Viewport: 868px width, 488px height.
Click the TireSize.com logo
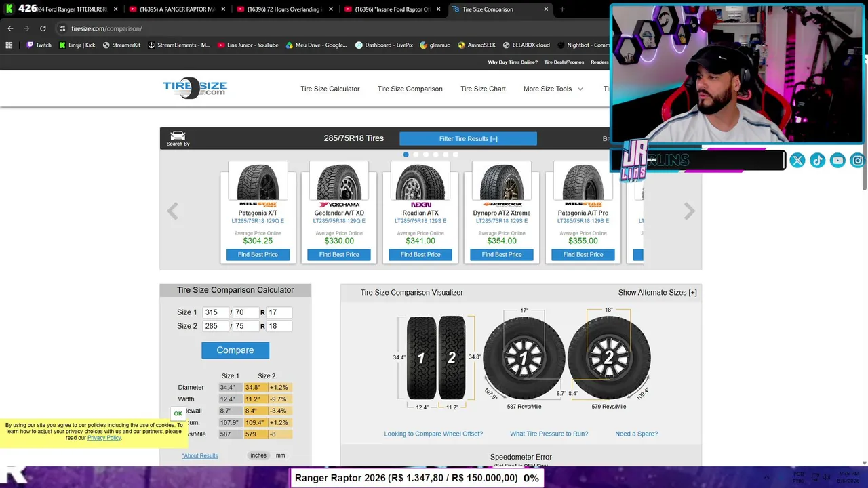195,88
